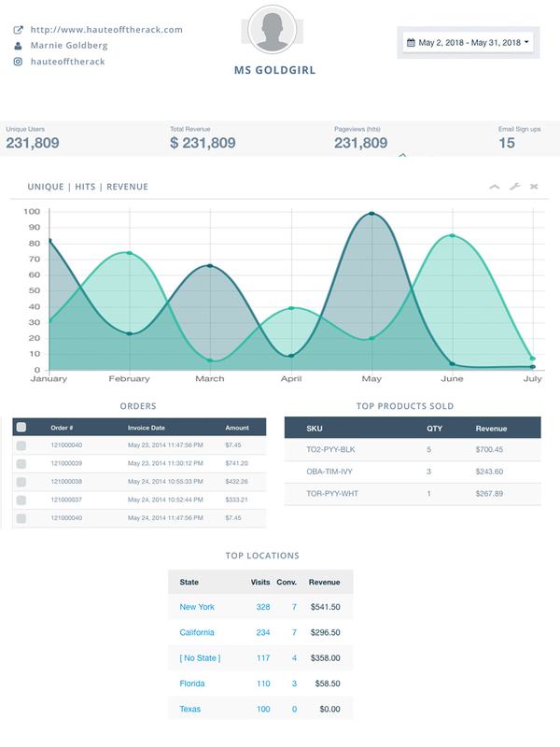Click the SKU column header in Top Products

coord(315,429)
